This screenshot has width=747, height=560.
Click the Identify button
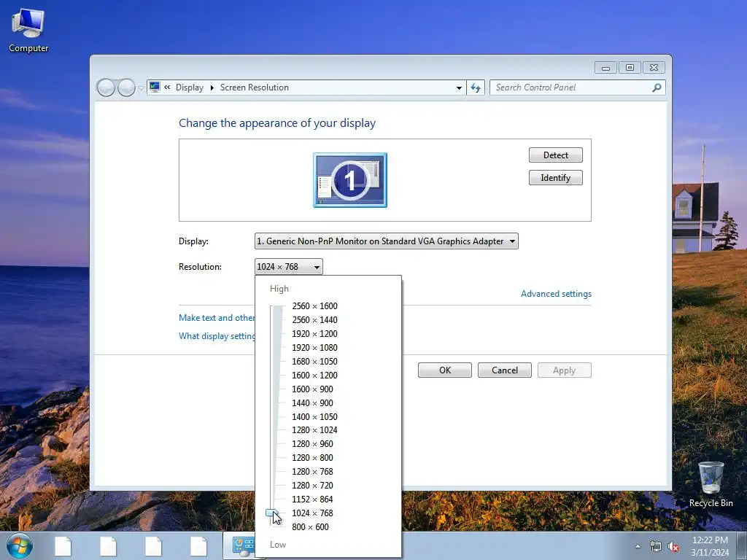pos(555,178)
